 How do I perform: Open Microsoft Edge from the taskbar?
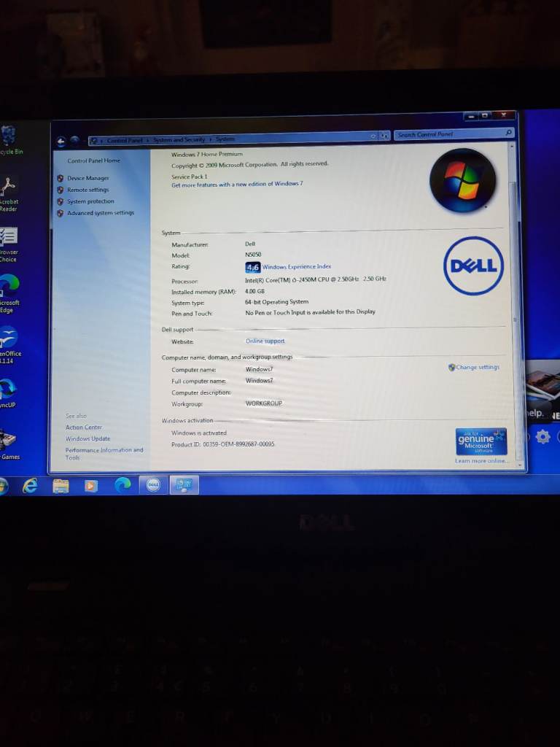tap(122, 485)
